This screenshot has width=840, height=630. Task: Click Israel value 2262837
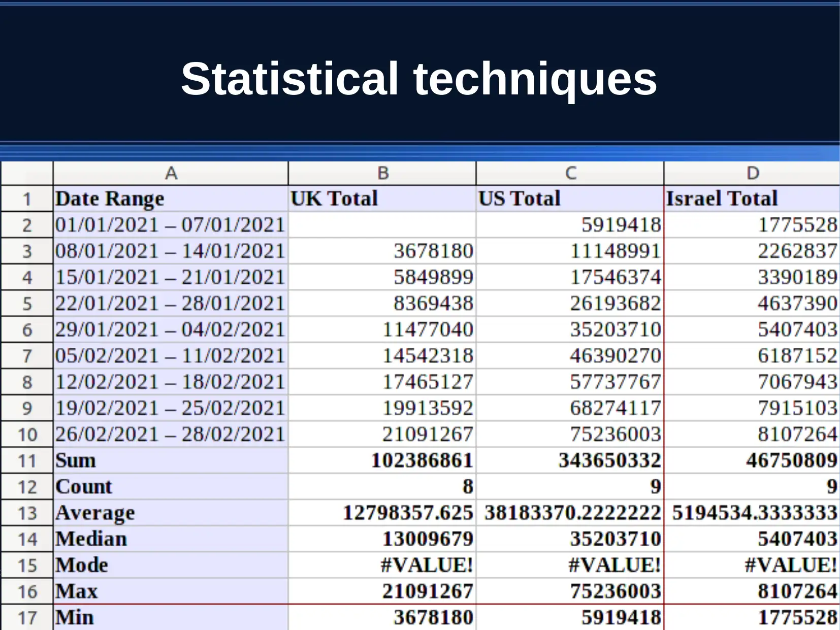[x=752, y=251]
